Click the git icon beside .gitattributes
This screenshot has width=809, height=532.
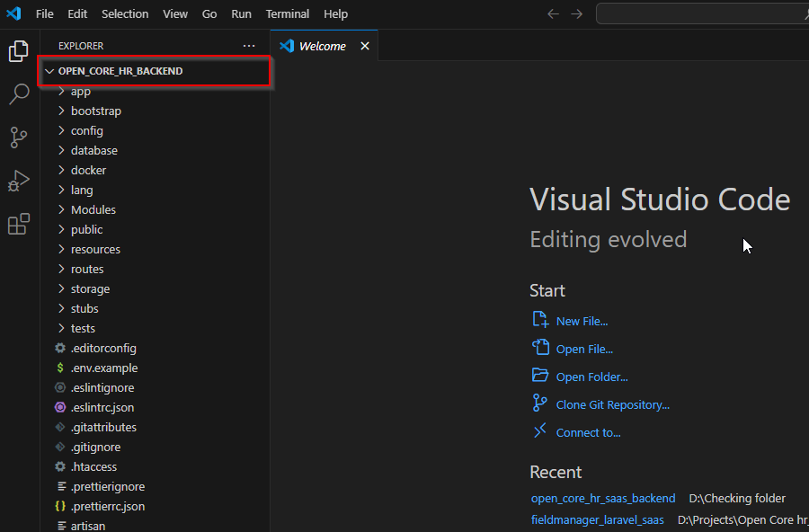click(x=60, y=427)
